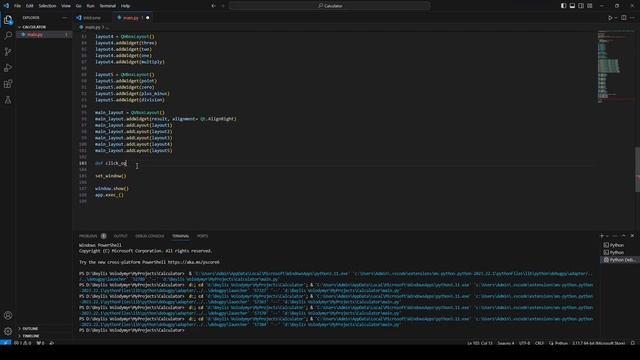Image resolution: width=640 pixels, height=360 pixels.
Task: Change encoding via UTF-8 status item
Action: [524, 343]
